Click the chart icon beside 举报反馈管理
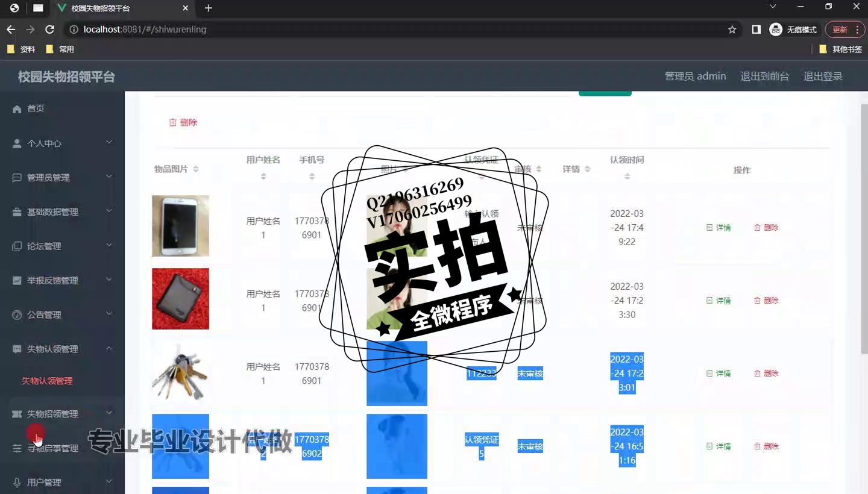Viewport: 868px width, 494px height. click(17, 281)
